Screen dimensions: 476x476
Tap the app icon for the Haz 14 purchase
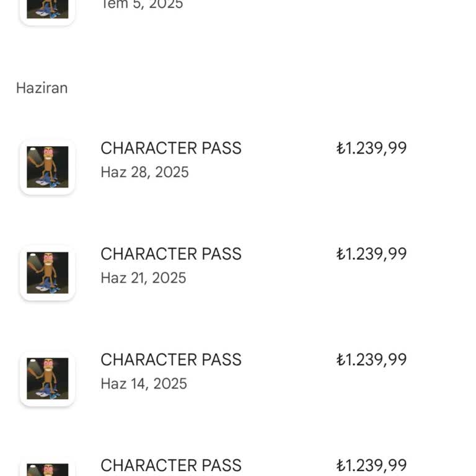(x=48, y=379)
